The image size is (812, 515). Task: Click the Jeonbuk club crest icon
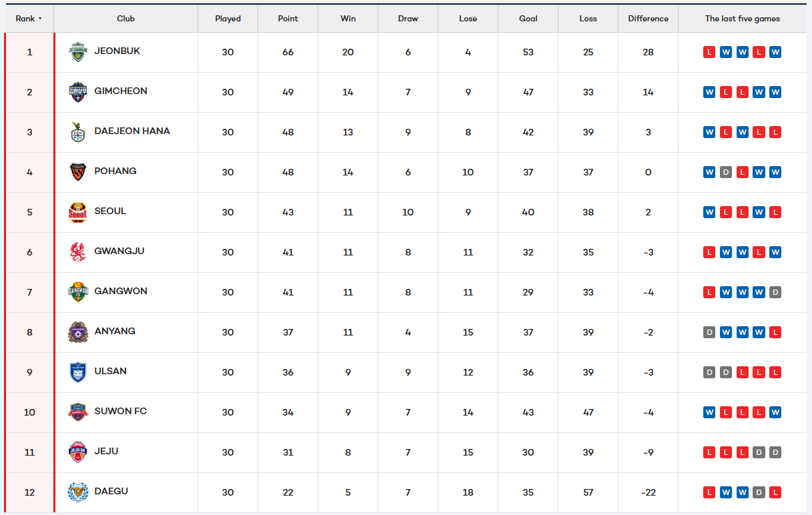click(78, 52)
